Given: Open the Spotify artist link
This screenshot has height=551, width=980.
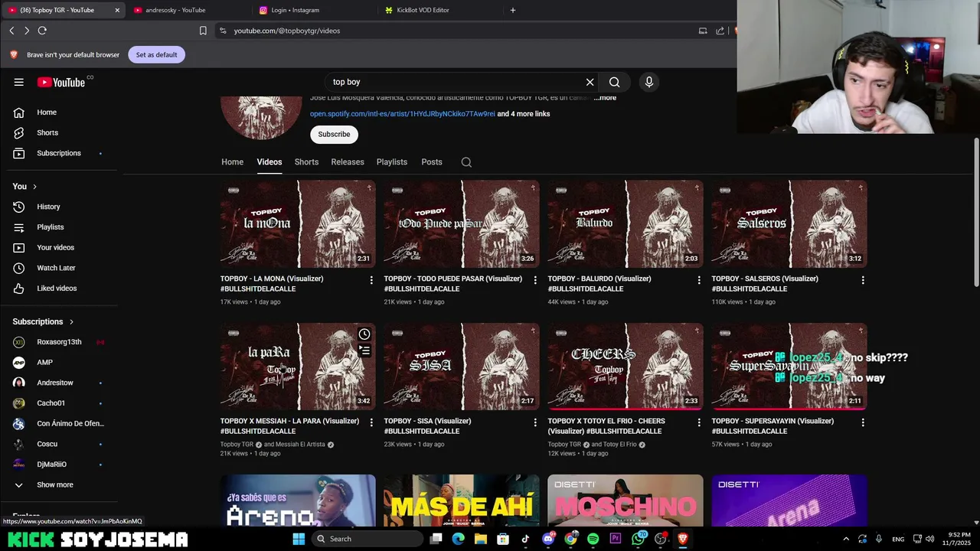Looking at the screenshot, I should tap(403, 114).
